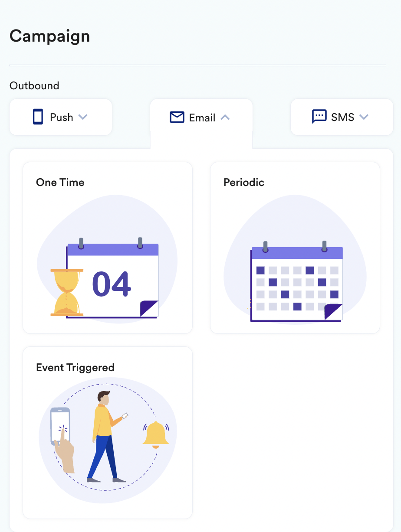Collapse the Email chevron arrow
Viewport: 401px width, 532px height.
pos(225,117)
